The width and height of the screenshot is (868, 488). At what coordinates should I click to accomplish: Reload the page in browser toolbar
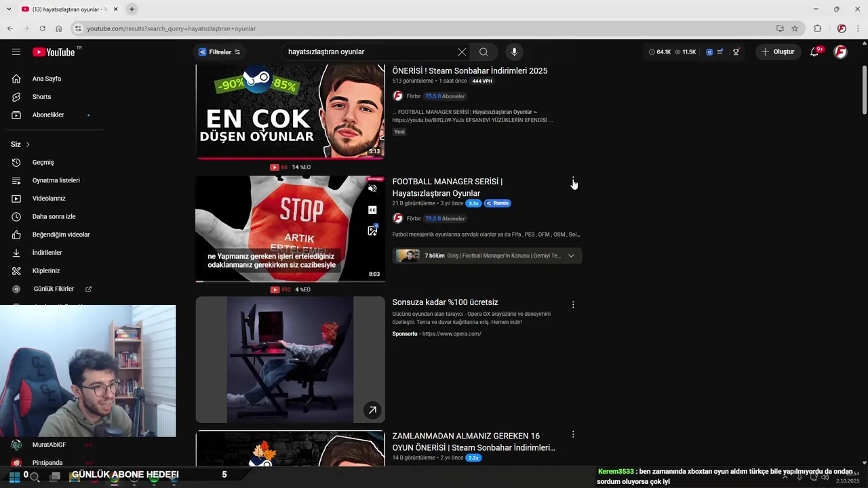[x=42, y=28]
